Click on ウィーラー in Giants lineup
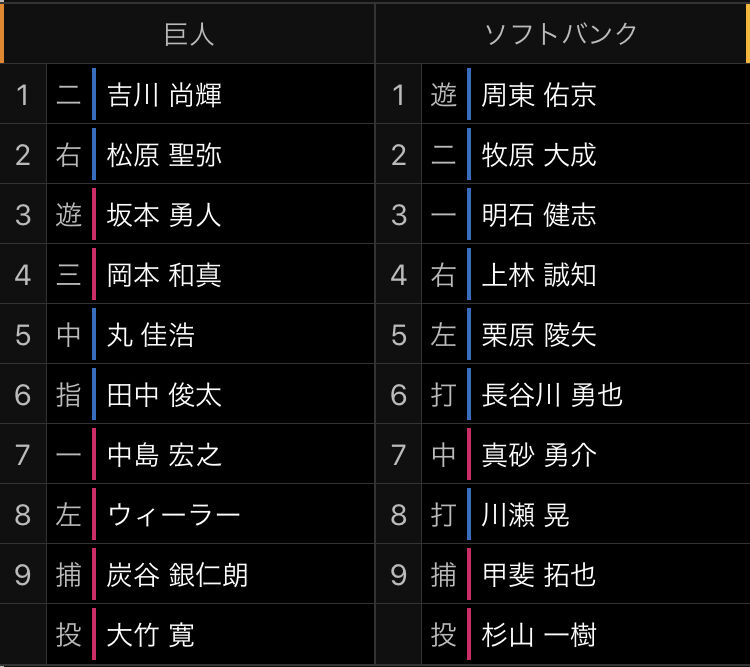 coord(174,515)
